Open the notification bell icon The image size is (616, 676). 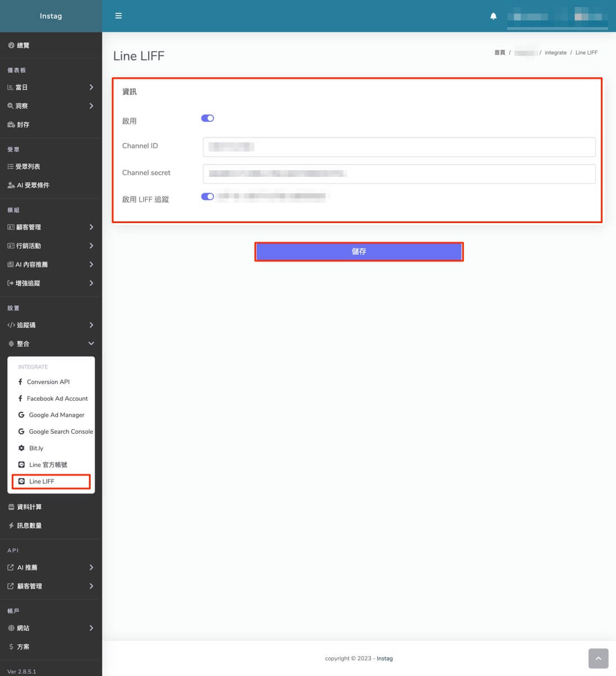click(493, 16)
